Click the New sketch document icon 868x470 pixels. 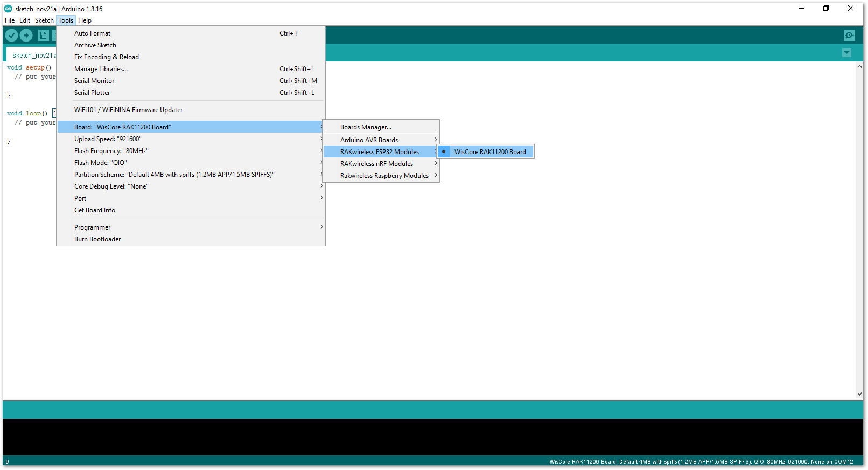coord(43,36)
